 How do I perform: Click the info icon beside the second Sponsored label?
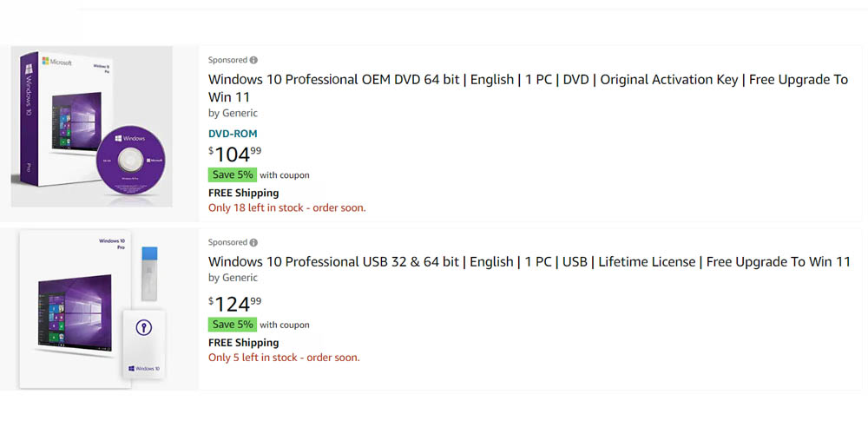(x=253, y=243)
